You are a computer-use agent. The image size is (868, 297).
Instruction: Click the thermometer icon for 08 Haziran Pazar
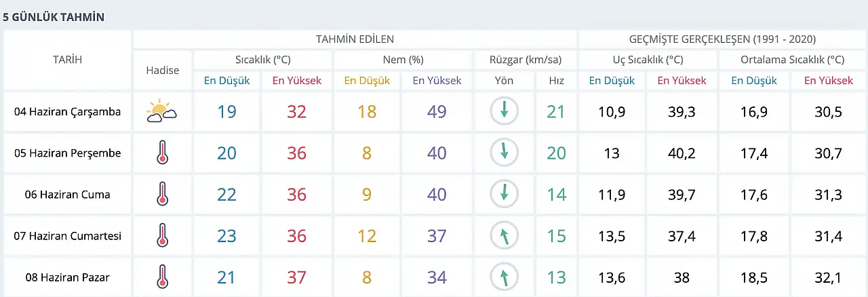(161, 277)
